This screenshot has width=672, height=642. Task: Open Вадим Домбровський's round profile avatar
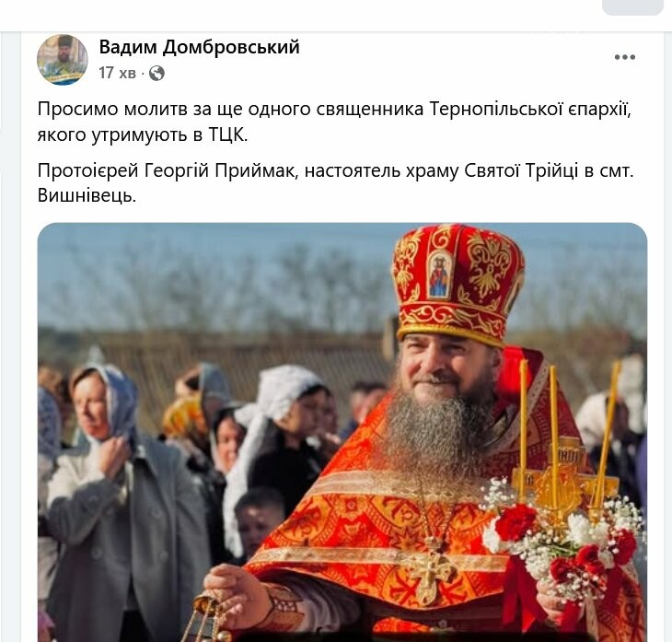63,59
